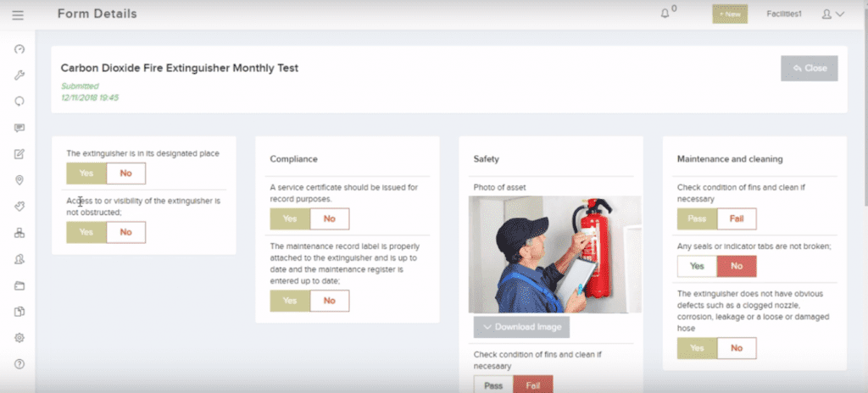Open the help question mark icon
868x393 pixels.
(x=19, y=364)
